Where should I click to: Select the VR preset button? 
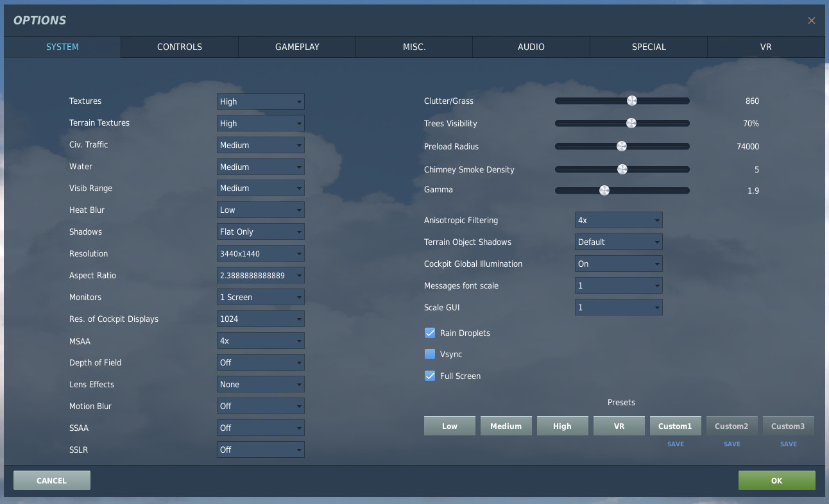619,426
